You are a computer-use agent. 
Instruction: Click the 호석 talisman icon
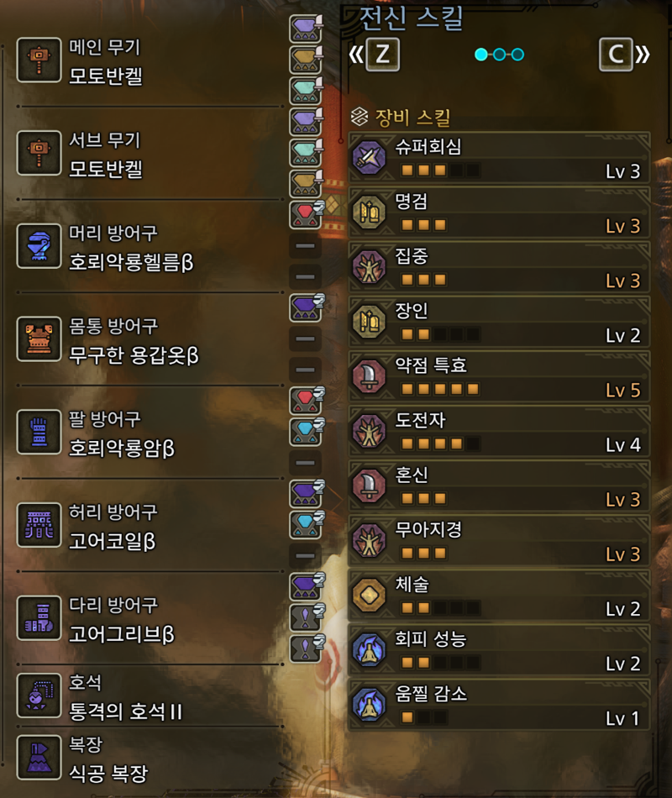[x=39, y=696]
